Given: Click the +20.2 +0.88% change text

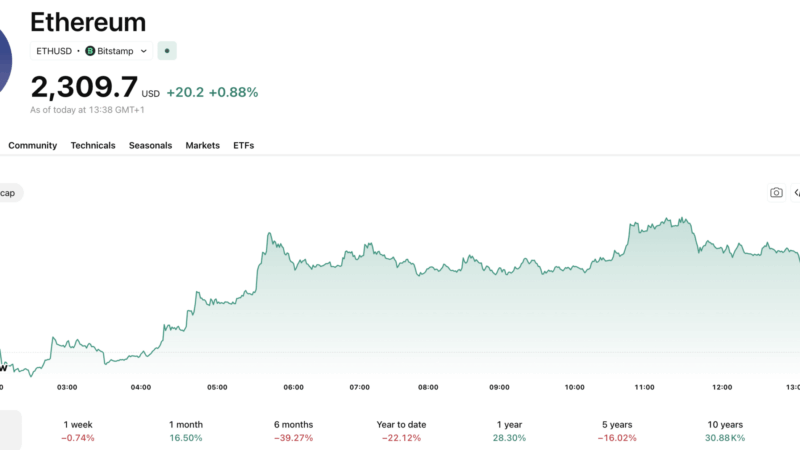Looking at the screenshot, I should coord(212,92).
